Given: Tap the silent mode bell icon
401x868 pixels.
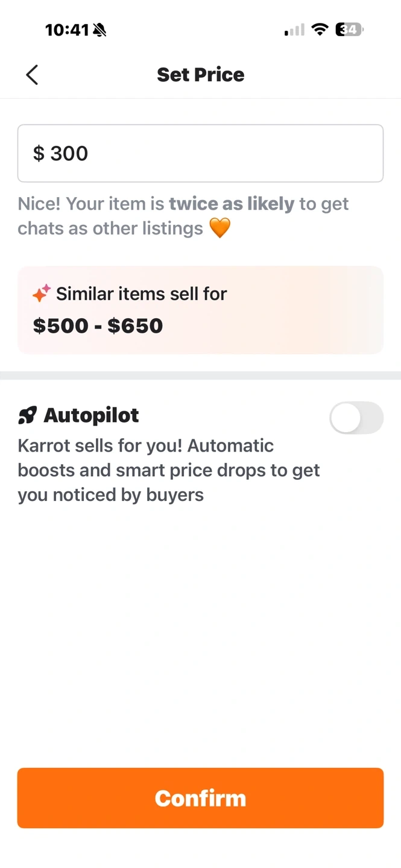Looking at the screenshot, I should coord(99,30).
